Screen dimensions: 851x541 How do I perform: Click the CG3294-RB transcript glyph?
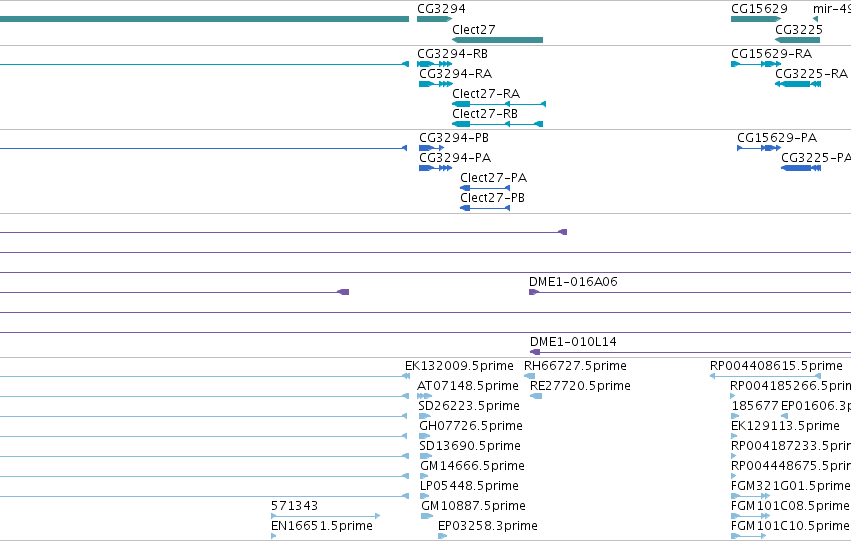pyautogui.click(x=434, y=64)
